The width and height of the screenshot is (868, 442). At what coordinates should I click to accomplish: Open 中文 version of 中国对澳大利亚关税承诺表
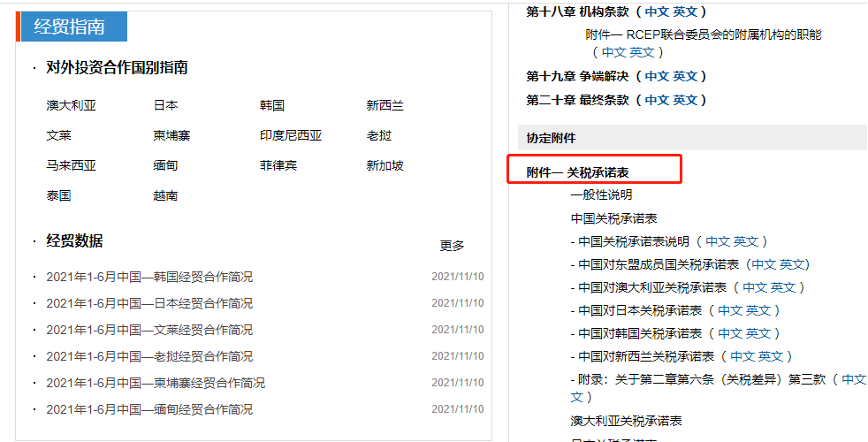[x=755, y=287]
